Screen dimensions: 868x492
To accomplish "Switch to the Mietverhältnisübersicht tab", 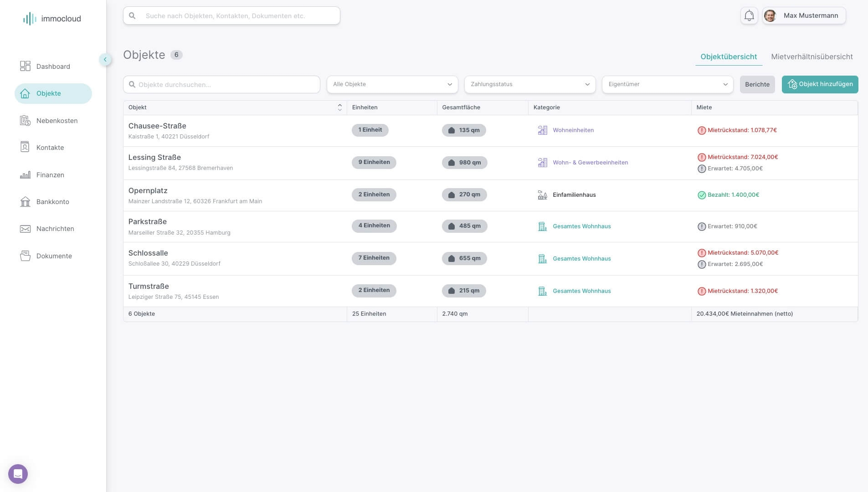I will [x=812, y=57].
